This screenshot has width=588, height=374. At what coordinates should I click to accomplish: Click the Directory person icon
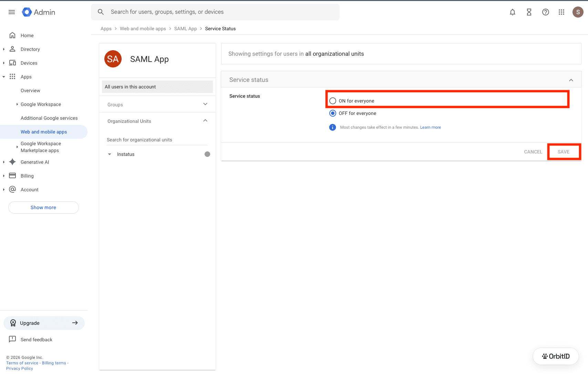12,49
